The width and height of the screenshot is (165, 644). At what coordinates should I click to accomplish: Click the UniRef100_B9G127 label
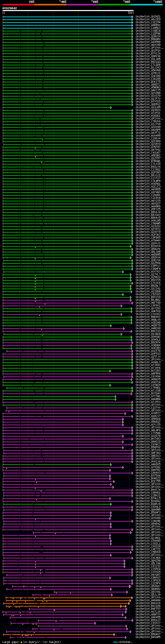[x=148, y=620]
